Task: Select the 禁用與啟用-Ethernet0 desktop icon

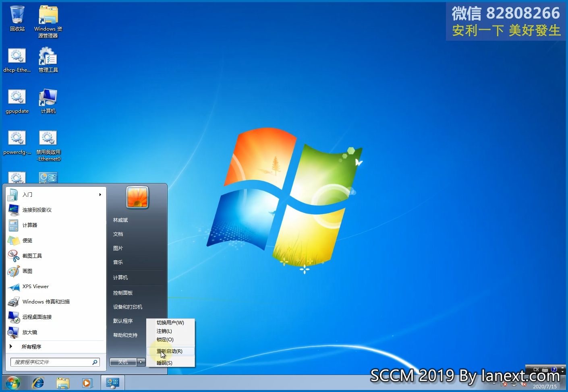Action: pyautogui.click(x=48, y=146)
